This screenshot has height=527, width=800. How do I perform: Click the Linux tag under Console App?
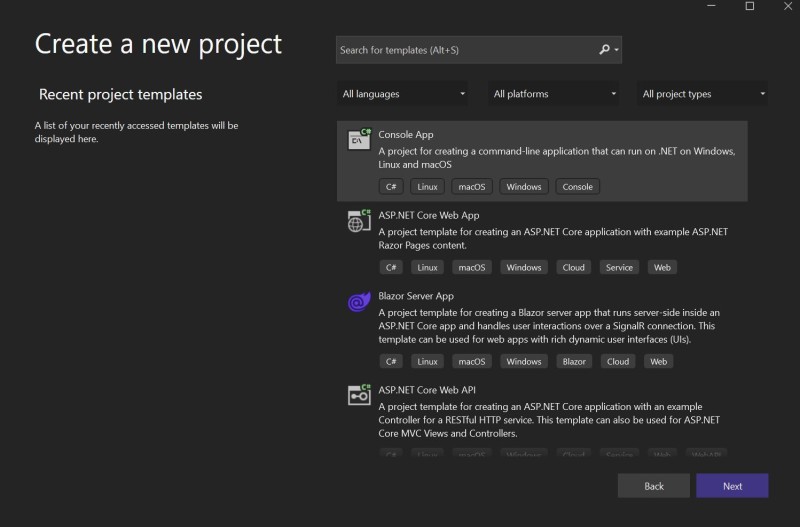pos(427,187)
